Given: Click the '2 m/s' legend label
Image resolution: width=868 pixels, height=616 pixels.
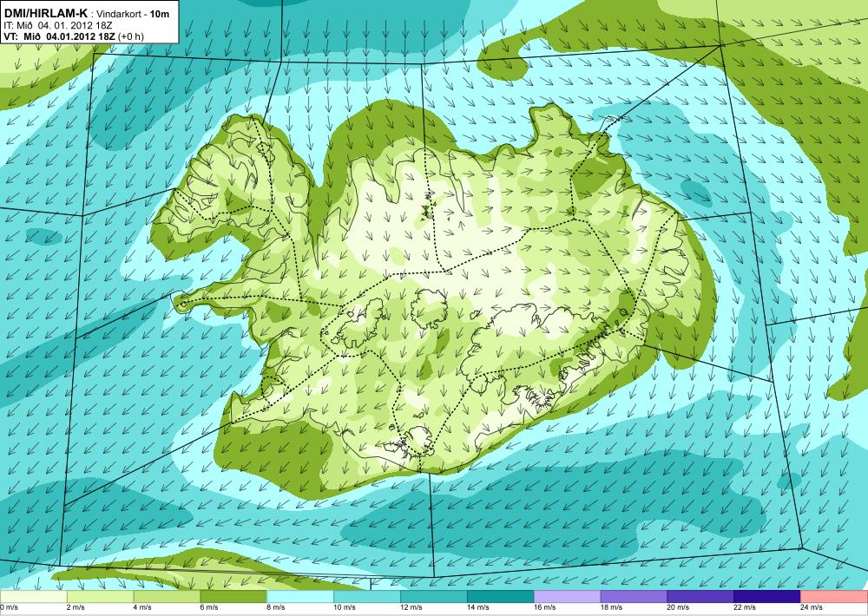Looking at the screenshot, I should coord(76,607).
